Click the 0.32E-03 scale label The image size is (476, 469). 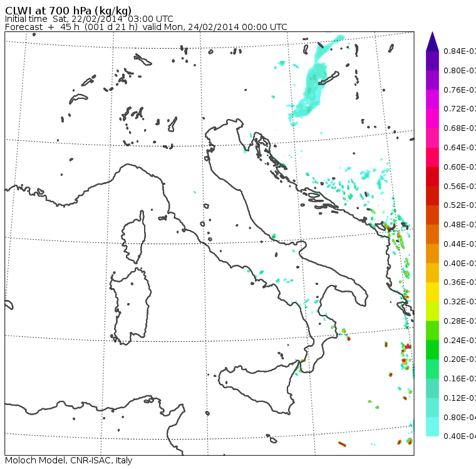point(460,301)
